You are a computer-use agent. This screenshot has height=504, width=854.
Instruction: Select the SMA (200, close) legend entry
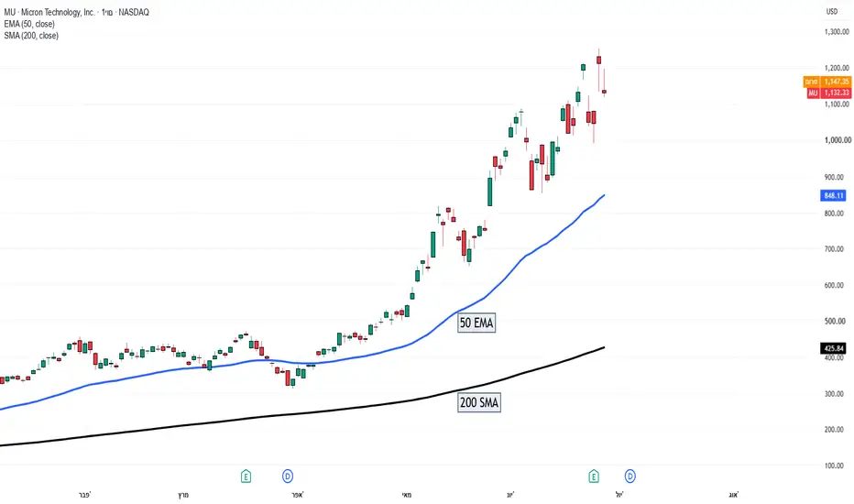(31, 36)
